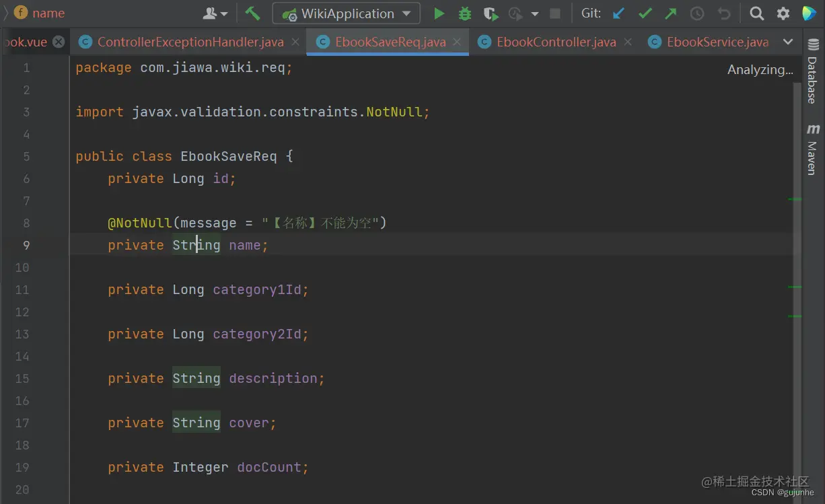Click the NotNull import on line 3
This screenshot has width=825, height=504.
coord(394,112)
